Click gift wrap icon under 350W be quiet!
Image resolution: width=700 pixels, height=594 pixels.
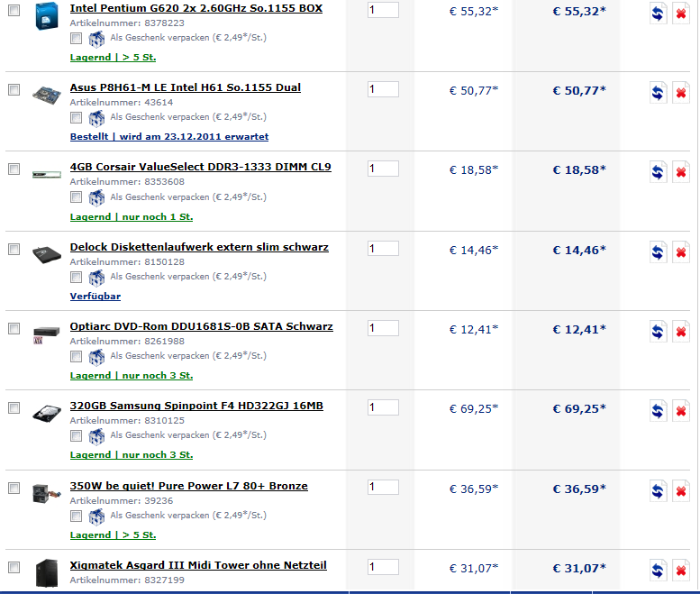[x=96, y=516]
